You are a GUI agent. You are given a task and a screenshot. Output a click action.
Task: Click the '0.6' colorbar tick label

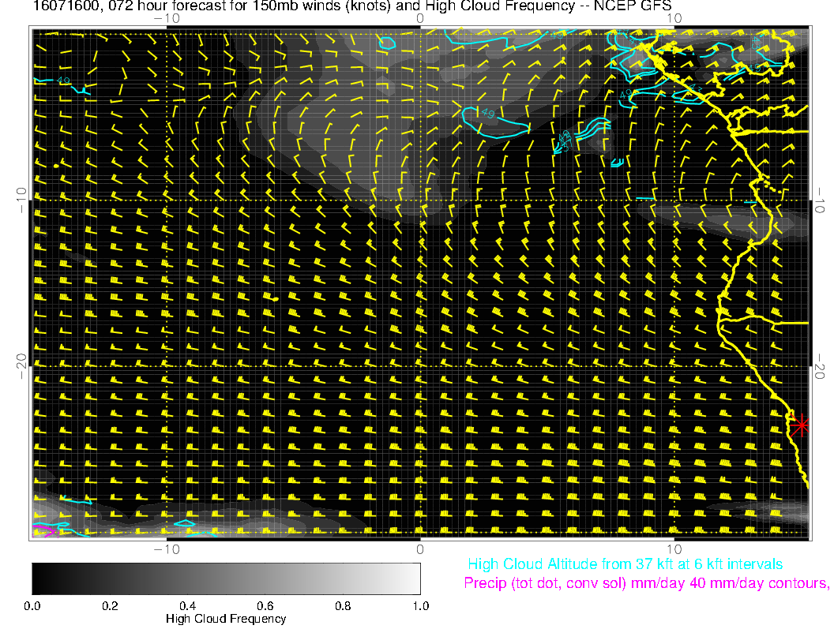265,606
